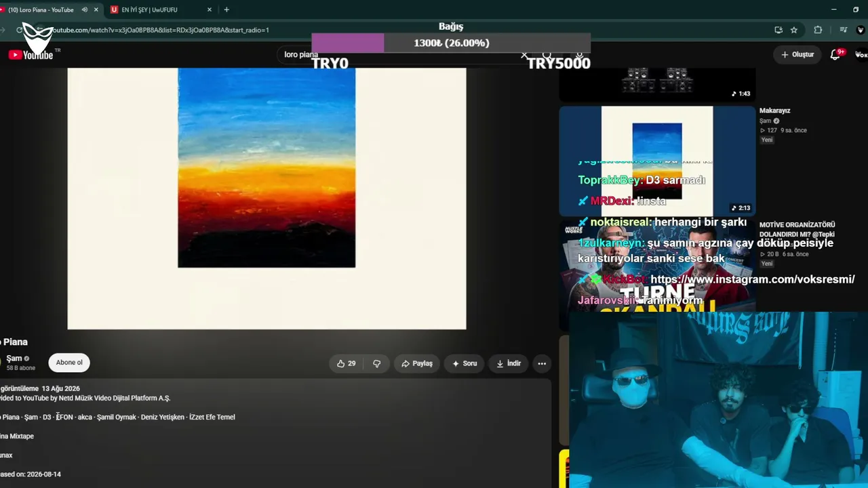Image resolution: width=868 pixels, height=488 pixels.
Task: Subscribe with the Abone ol button
Action: 69,363
